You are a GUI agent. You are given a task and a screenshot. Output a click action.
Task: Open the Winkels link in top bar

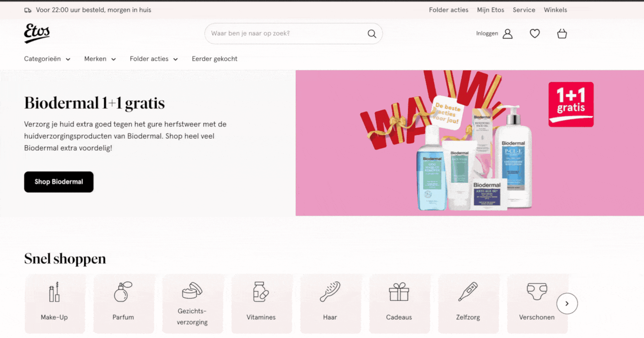coord(555,10)
